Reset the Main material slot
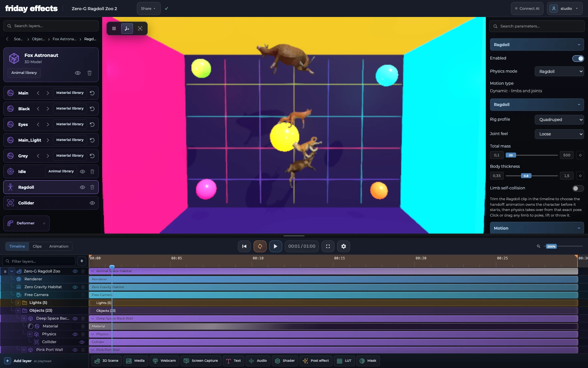 pos(92,93)
